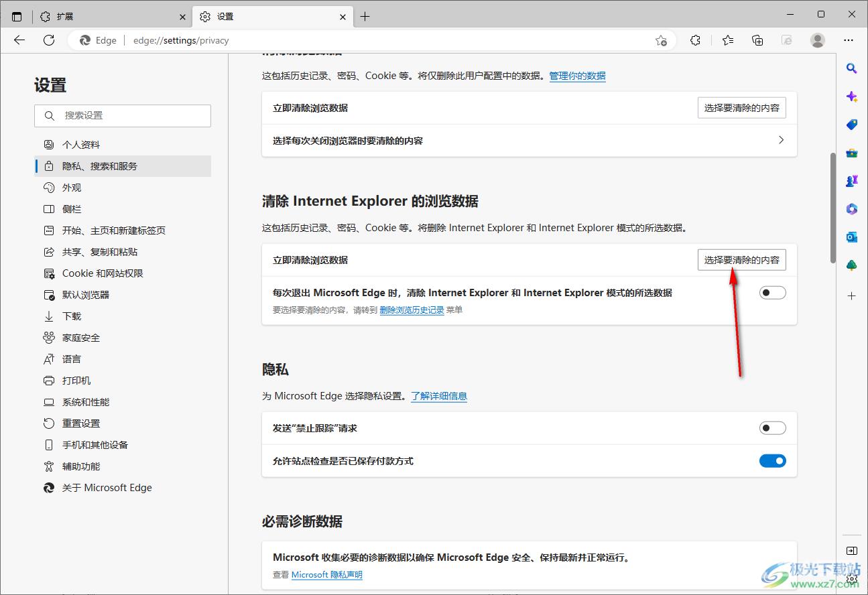The width and height of the screenshot is (868, 595).
Task: Go to 系统和性能 settings
Action: point(123,402)
